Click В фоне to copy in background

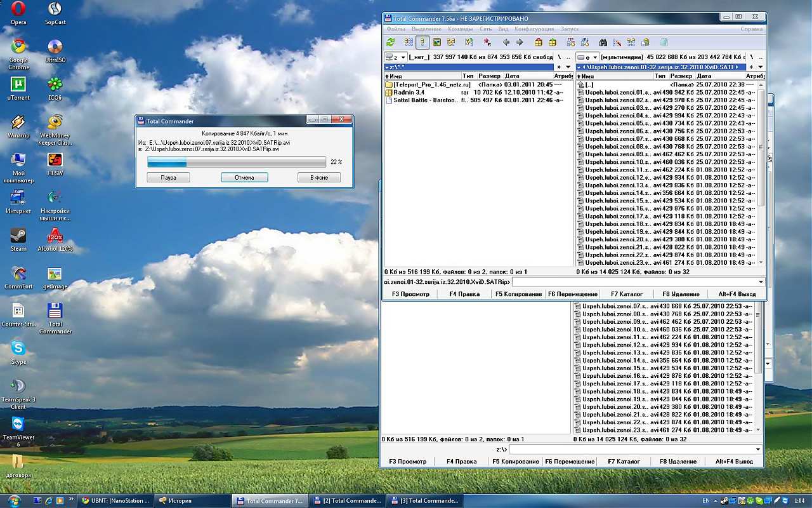coord(319,178)
